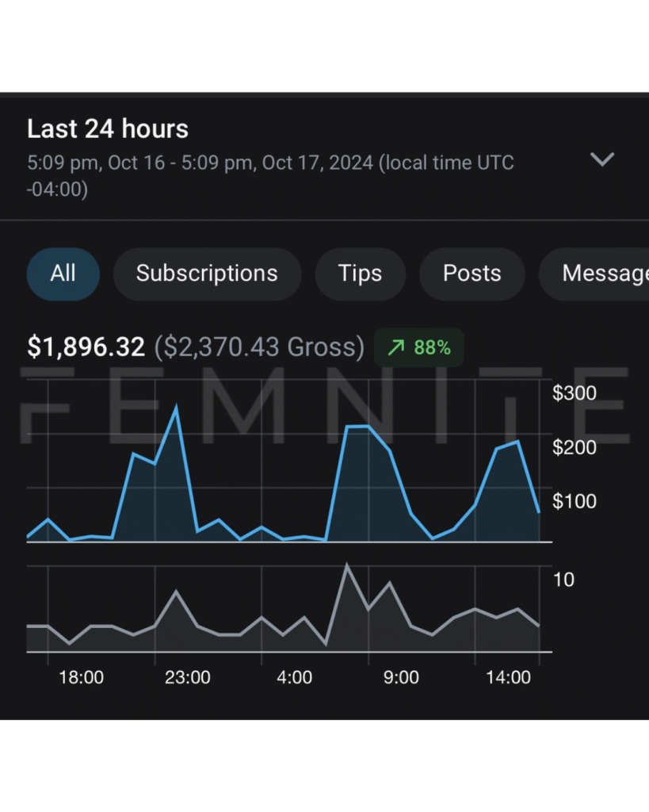Switch to the Subscriptions tab

point(207,274)
